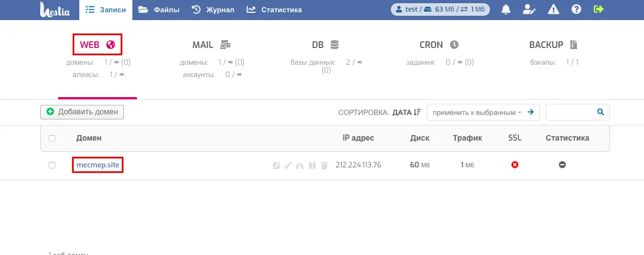Click the Hestia logo

(54, 9)
